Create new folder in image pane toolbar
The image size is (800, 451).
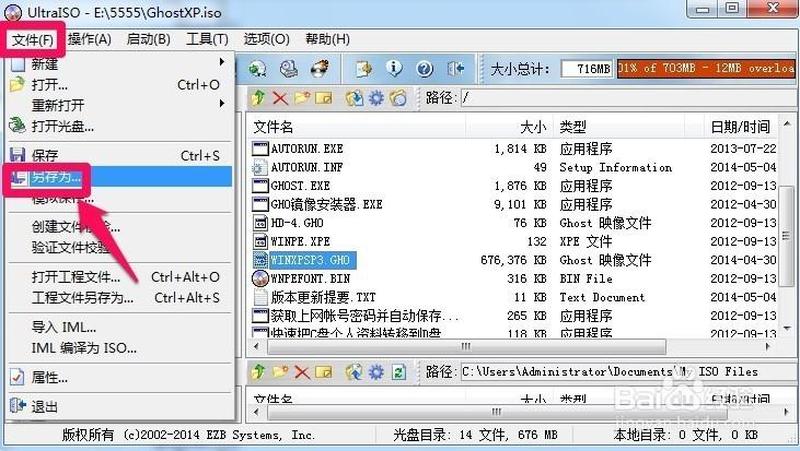pos(302,97)
